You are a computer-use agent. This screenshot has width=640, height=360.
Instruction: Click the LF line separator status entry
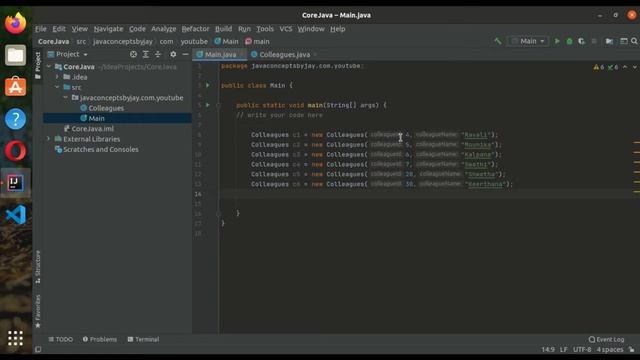click(564, 349)
